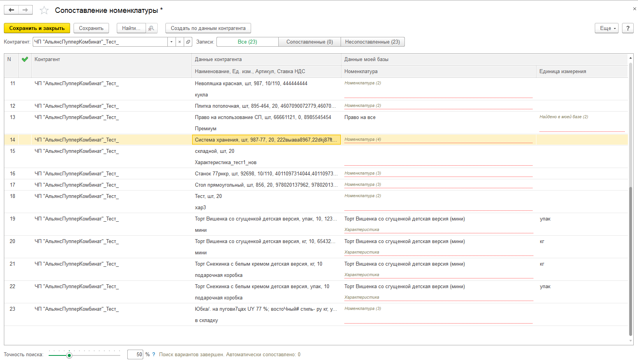
Task: Expand the Контрагент dropdown list
Action: click(x=171, y=42)
